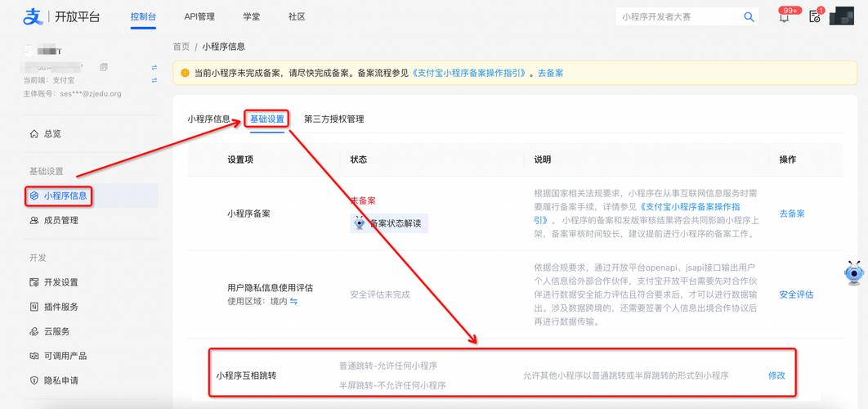Click the 开放平台 title text

click(x=78, y=16)
